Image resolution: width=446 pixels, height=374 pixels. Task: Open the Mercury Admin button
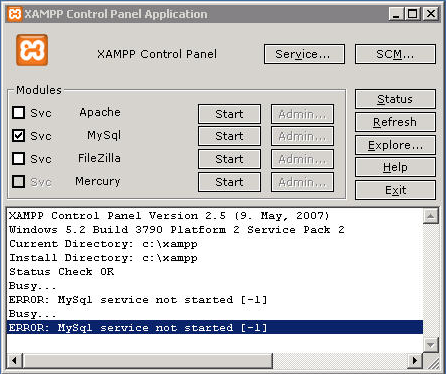click(302, 182)
